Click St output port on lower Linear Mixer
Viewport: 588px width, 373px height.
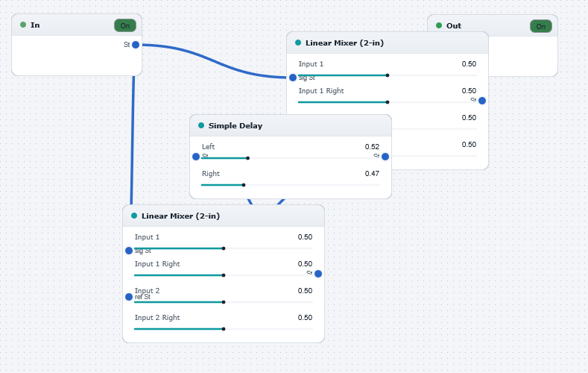(x=318, y=274)
